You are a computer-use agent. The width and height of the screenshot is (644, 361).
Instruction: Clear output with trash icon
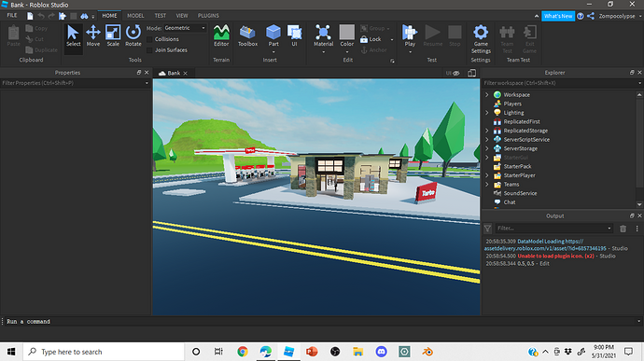pos(623,229)
